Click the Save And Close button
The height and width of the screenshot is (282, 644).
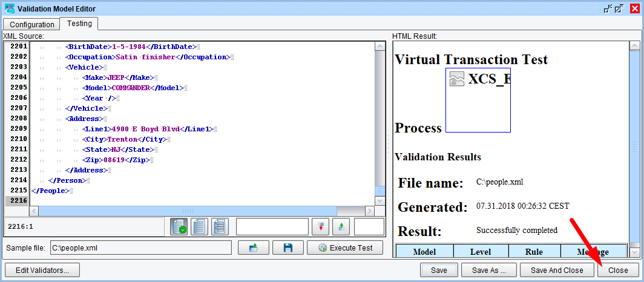(x=556, y=270)
